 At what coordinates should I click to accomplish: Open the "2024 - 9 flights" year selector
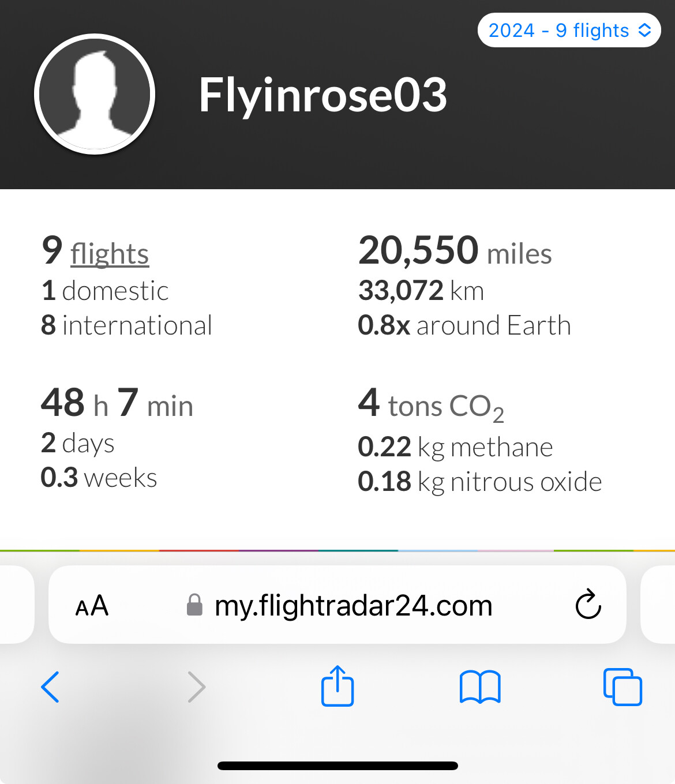pos(569,30)
